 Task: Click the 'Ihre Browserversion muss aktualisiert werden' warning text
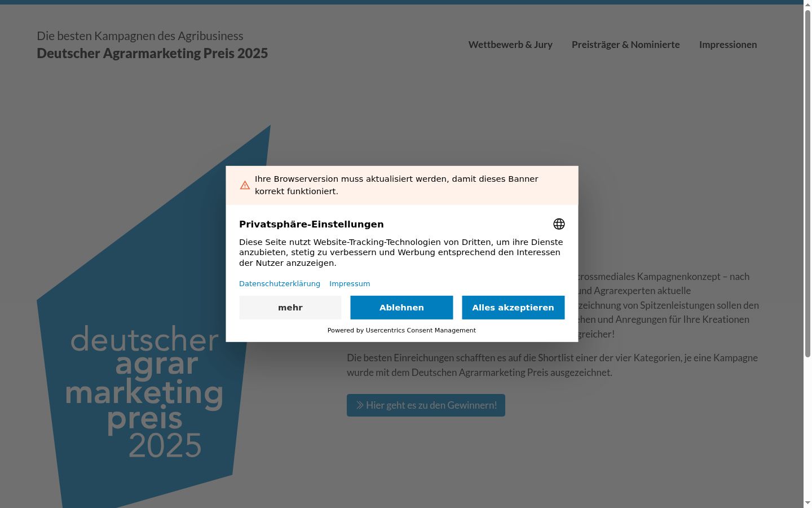coord(396,185)
